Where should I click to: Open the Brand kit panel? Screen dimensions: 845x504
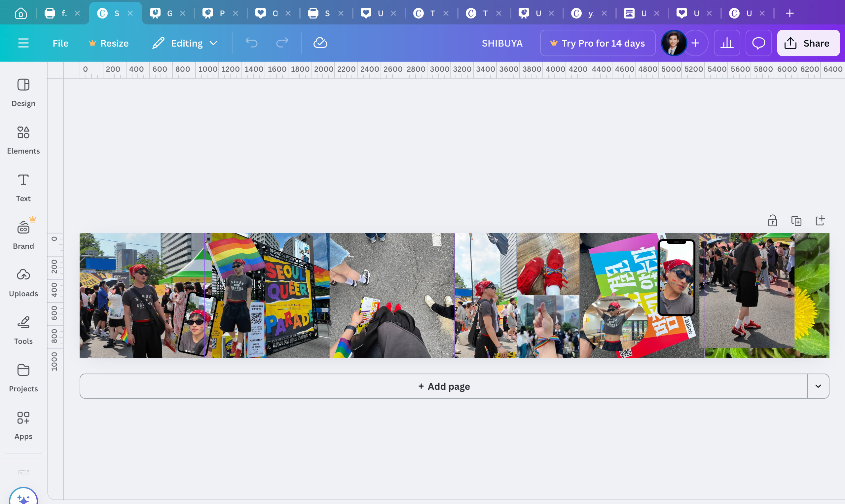(23, 235)
